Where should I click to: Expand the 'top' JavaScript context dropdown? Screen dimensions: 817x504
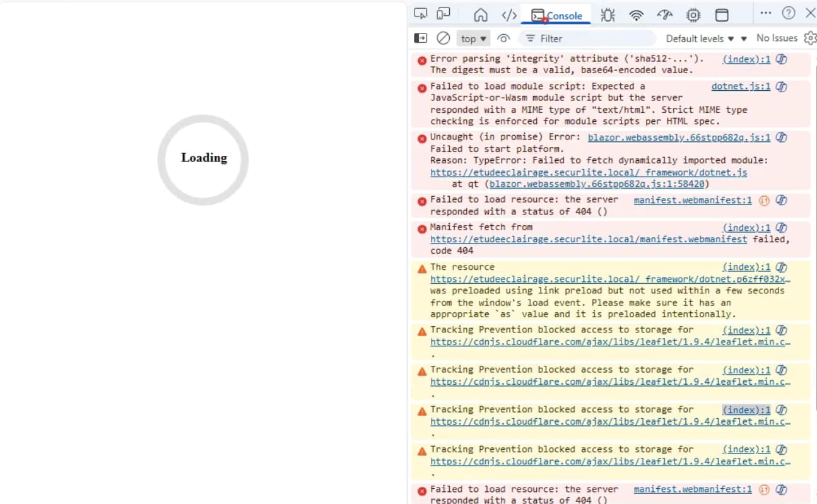pos(474,38)
